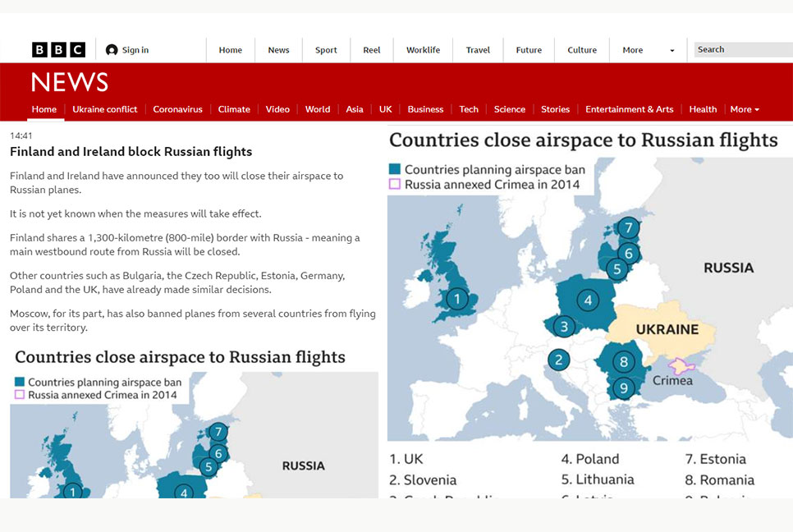Go to News in top navigation
This screenshot has width=793, height=532.
coord(278,49)
